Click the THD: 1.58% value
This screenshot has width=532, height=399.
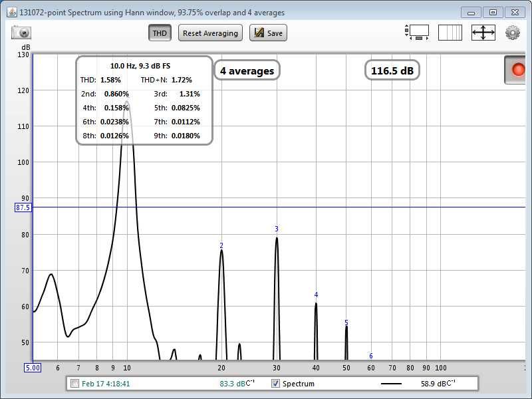click(x=110, y=80)
